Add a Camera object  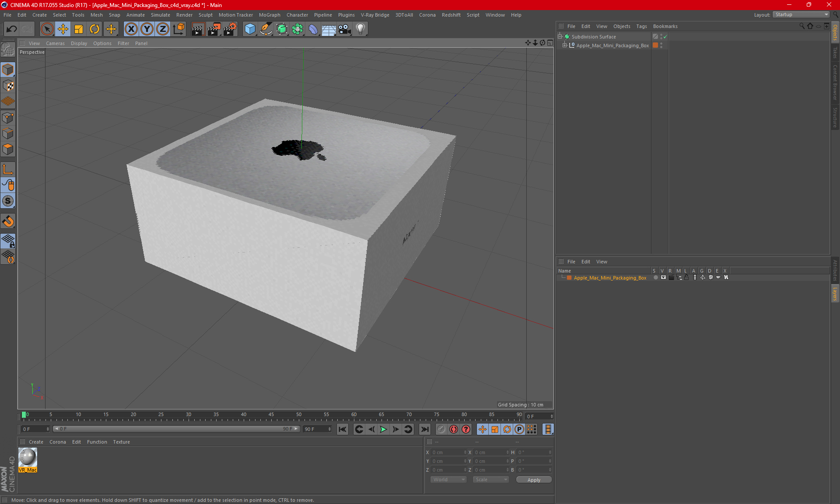345,29
